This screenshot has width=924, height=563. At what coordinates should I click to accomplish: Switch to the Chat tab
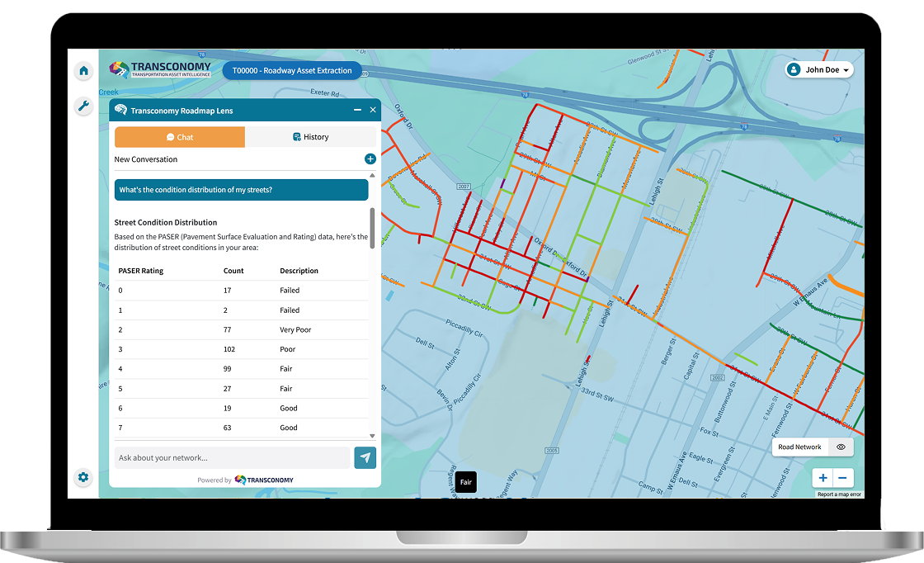[x=180, y=137]
